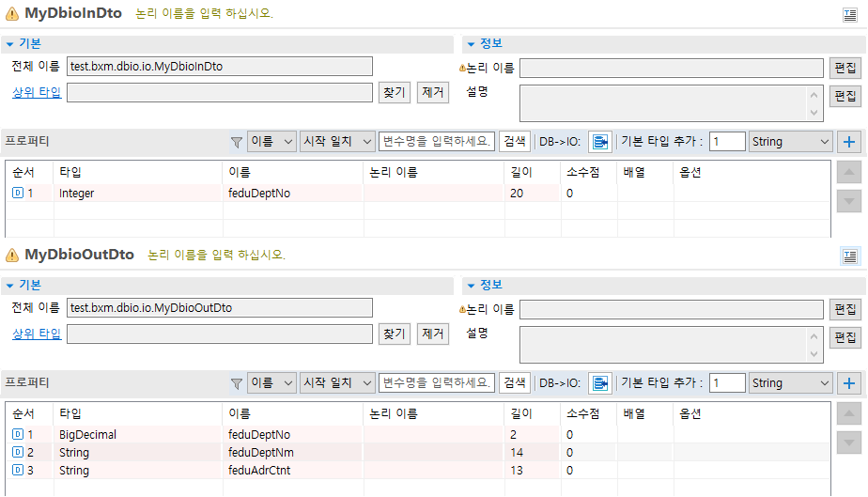The width and height of the screenshot is (868, 497).
Task: Click 제거 button in MyDbioOutDto
Action: click(432, 334)
